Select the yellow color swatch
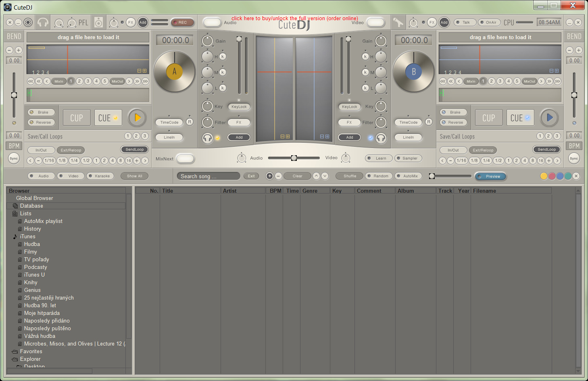Screen dimensions: 588x381 pyautogui.click(x=544, y=176)
